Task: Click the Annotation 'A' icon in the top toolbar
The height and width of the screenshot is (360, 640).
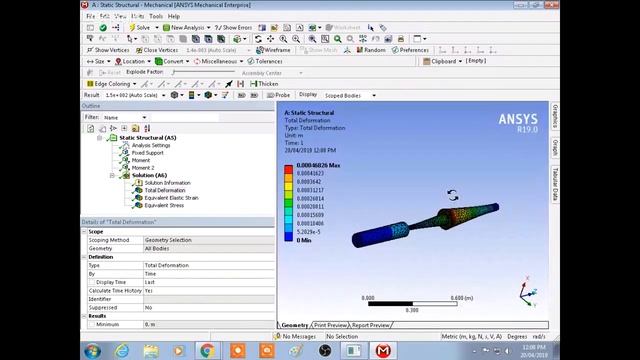Action: [x=300, y=27]
